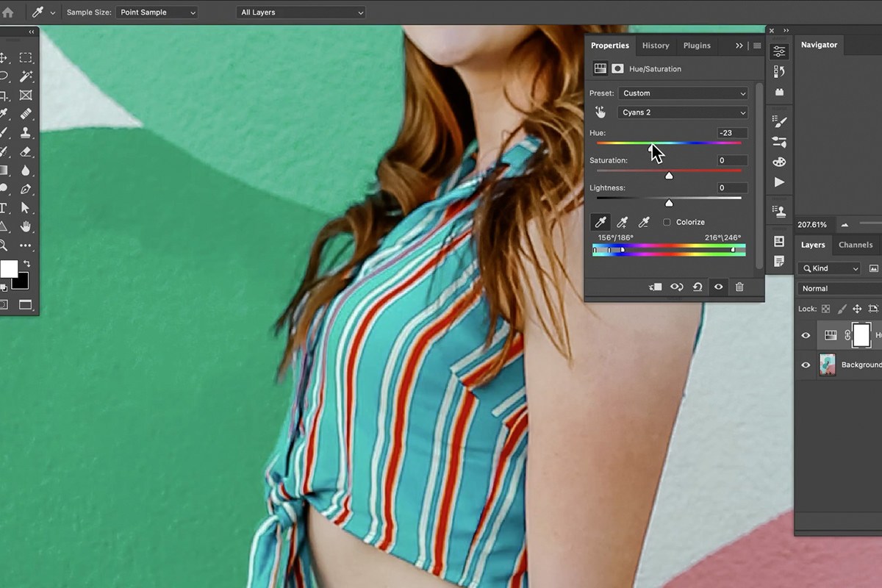Reset adjustment to defaults
The image size is (882, 588).
pyautogui.click(x=698, y=287)
